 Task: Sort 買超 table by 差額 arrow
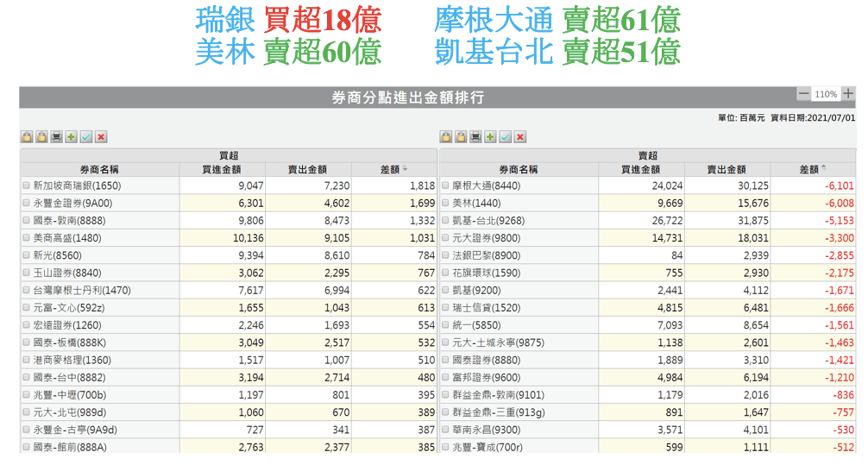tap(405, 169)
